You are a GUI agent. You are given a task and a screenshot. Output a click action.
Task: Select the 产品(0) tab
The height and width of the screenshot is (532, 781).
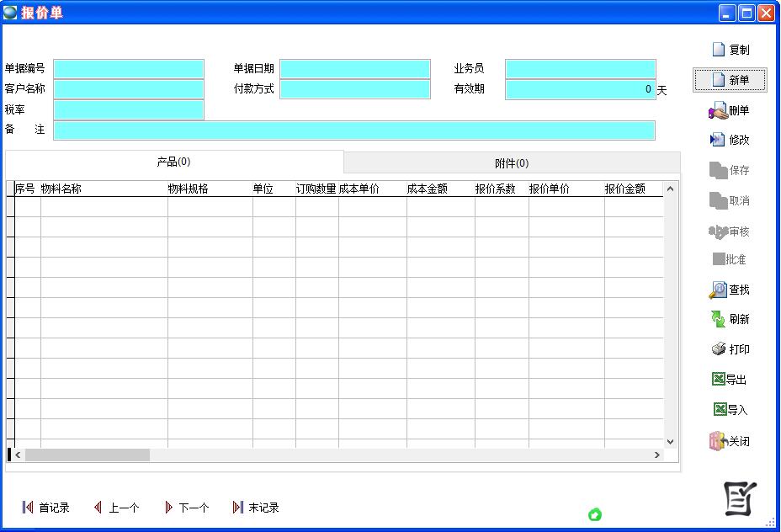pyautogui.click(x=174, y=162)
